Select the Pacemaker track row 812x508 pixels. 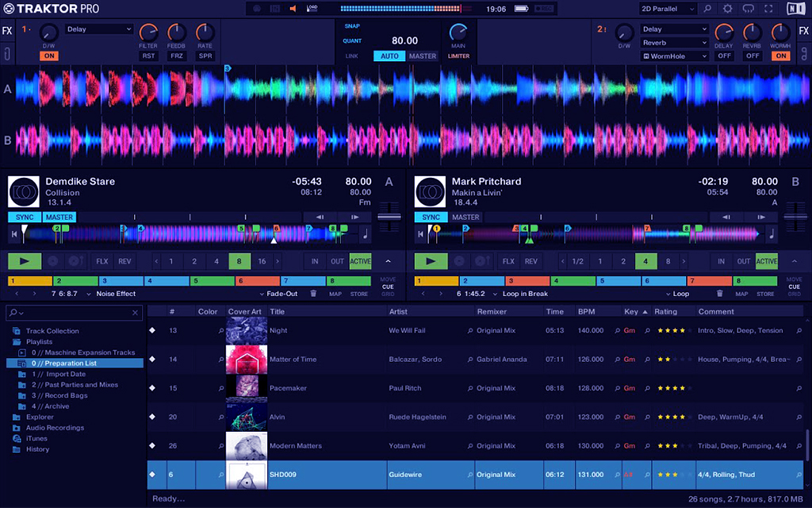(476, 388)
